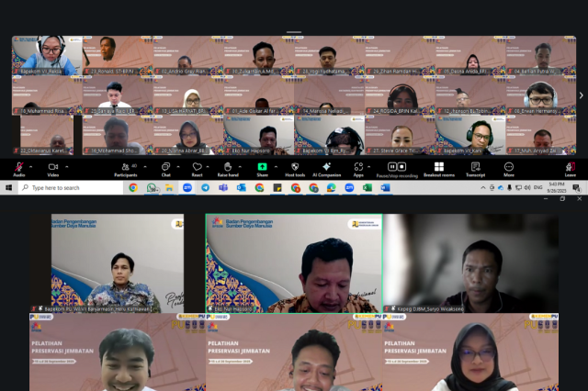The height and width of the screenshot is (391, 588).
Task: Click the React emoji icon
Action: [x=197, y=167]
